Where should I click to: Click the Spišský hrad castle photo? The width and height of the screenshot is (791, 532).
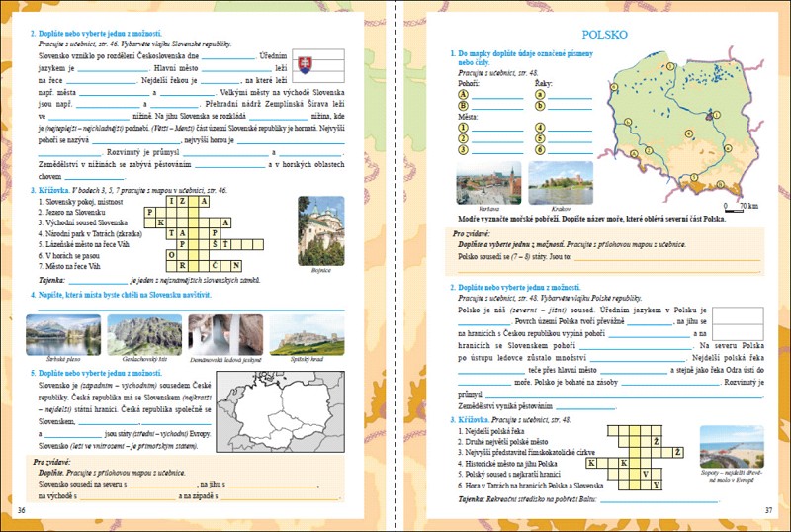(308, 335)
